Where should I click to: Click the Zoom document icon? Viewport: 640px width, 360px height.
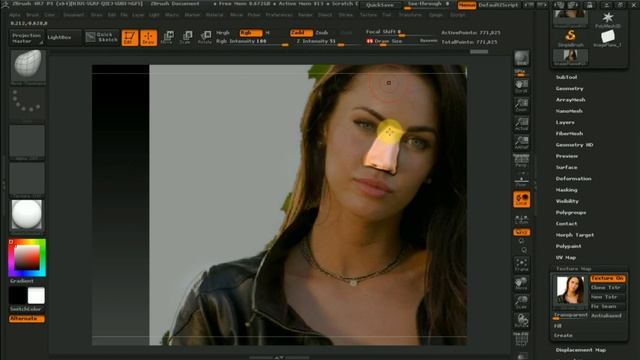pyautogui.click(x=522, y=105)
